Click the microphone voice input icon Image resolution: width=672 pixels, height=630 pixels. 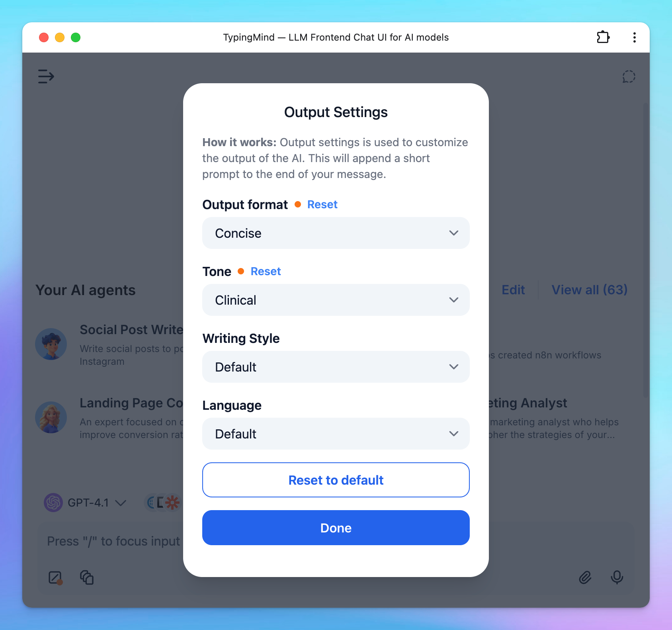(617, 577)
